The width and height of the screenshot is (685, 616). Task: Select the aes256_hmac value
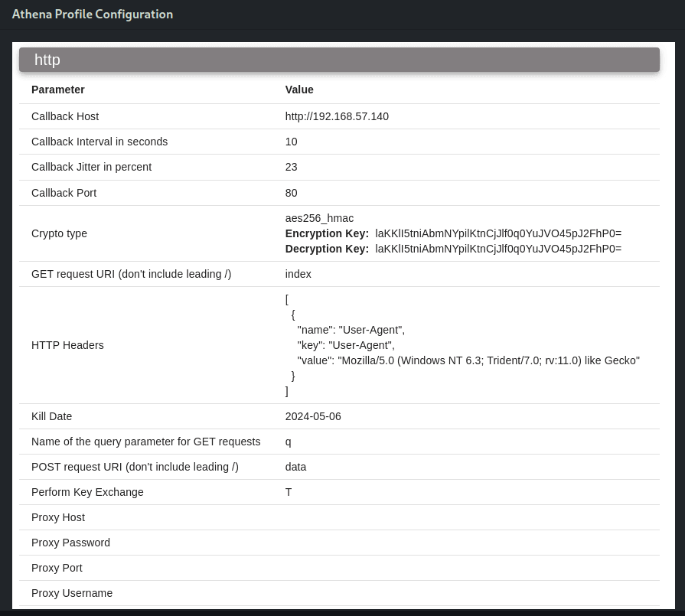point(319,218)
